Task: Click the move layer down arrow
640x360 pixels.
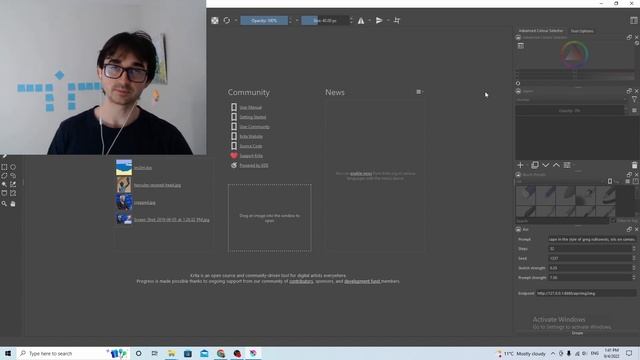Action: (545, 165)
